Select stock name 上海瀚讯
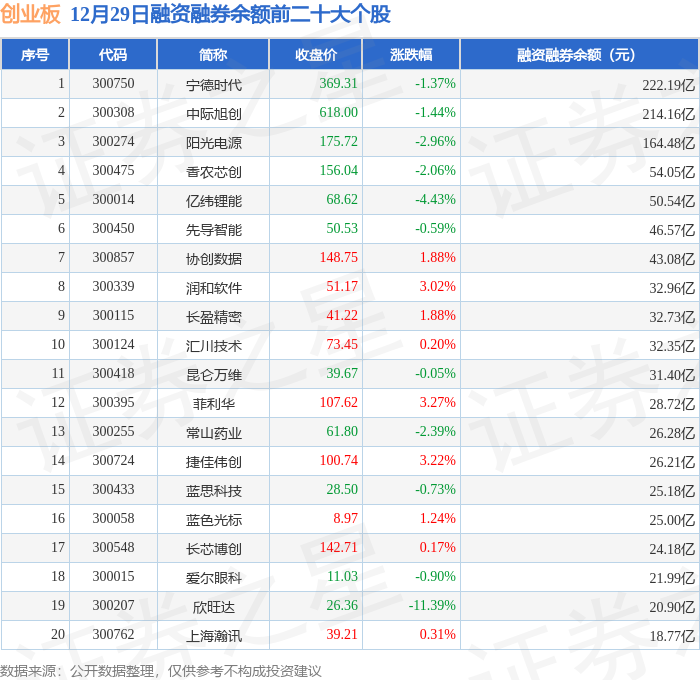The height and width of the screenshot is (680, 700). point(214,636)
